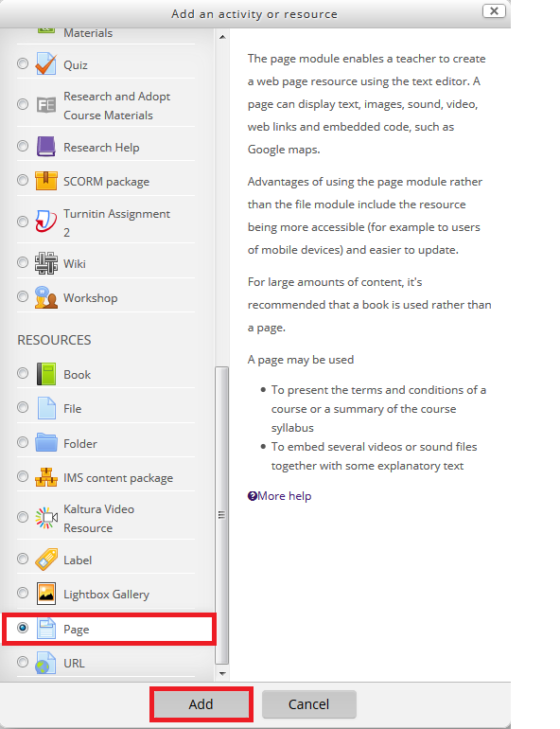This screenshot has height=729, width=560.
Task: Select the Label radio button
Action: click(x=23, y=559)
